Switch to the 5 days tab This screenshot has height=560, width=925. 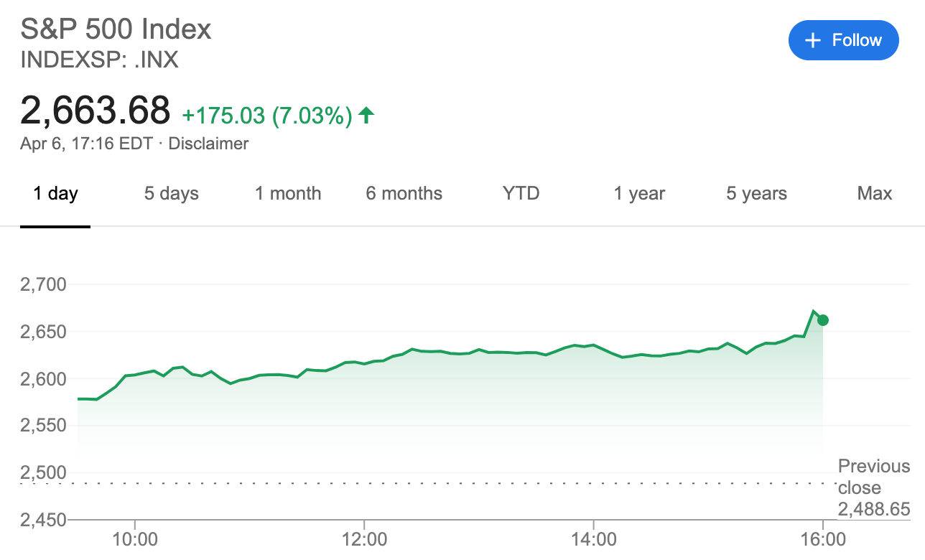[172, 193]
